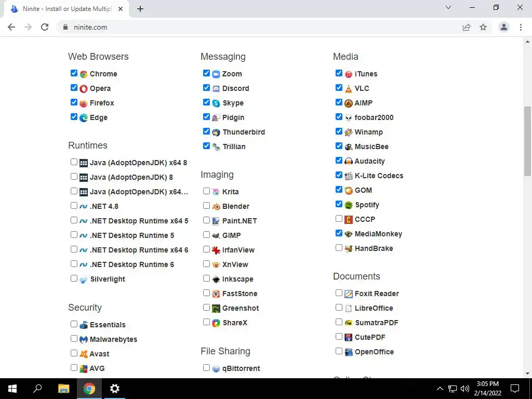Click the Opera logo icon
The image size is (532, 399).
click(84, 88)
